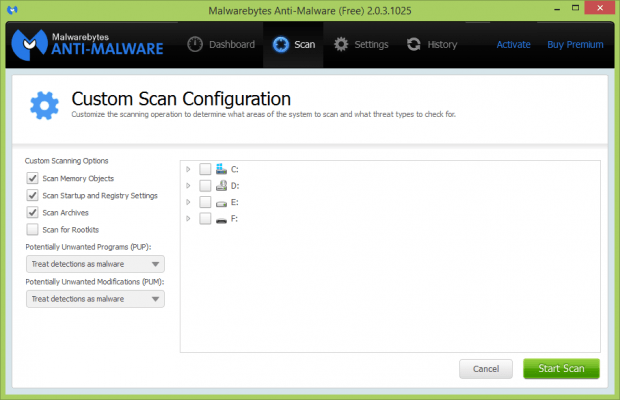Select the Scan tab
Viewport: 620px width, 400px height.
pyautogui.click(x=293, y=45)
